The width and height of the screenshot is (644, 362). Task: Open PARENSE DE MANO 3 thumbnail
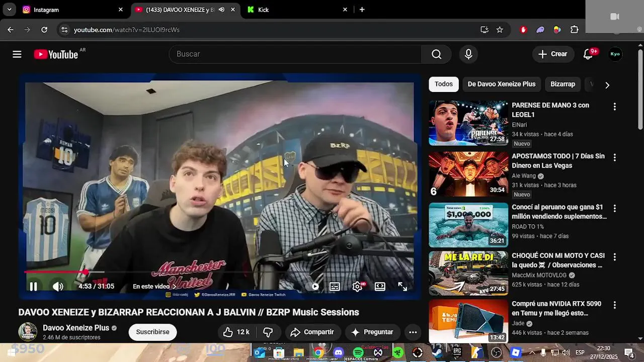coord(468,123)
